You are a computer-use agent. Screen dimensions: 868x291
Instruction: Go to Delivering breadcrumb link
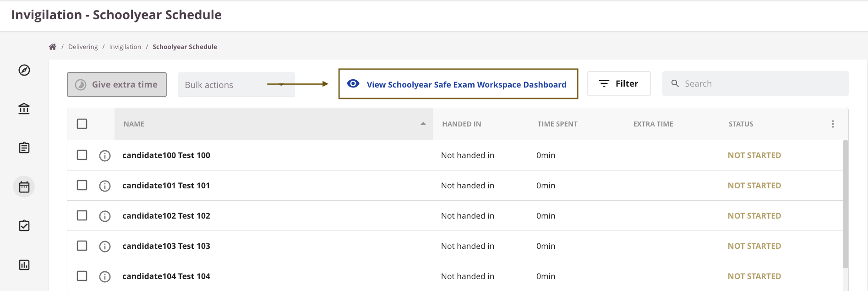(83, 47)
